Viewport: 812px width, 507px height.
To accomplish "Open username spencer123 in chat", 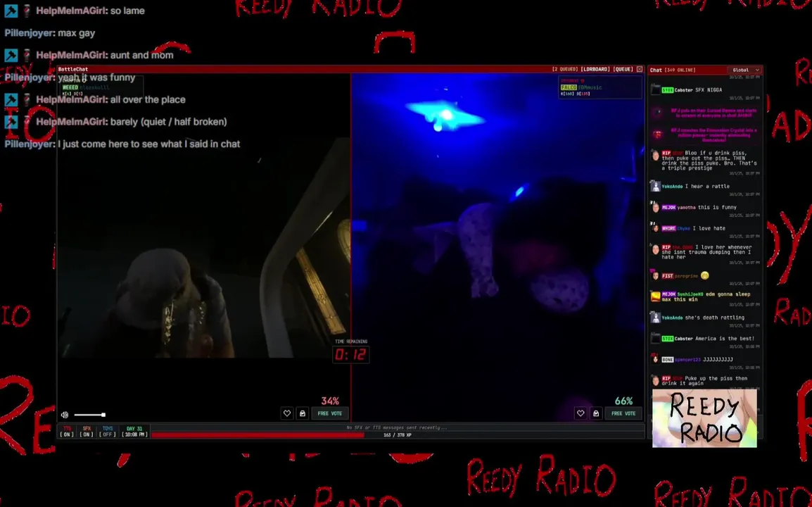I will pos(686,359).
